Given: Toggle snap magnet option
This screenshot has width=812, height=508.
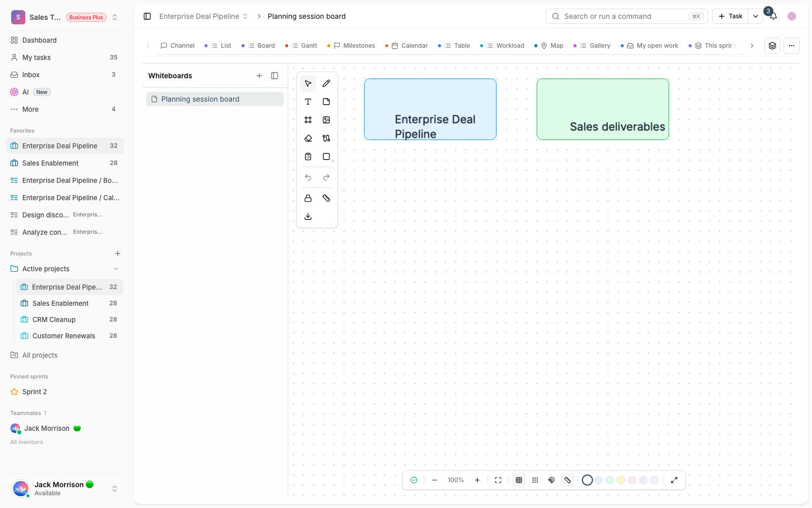Looking at the screenshot, I should 551,480.
